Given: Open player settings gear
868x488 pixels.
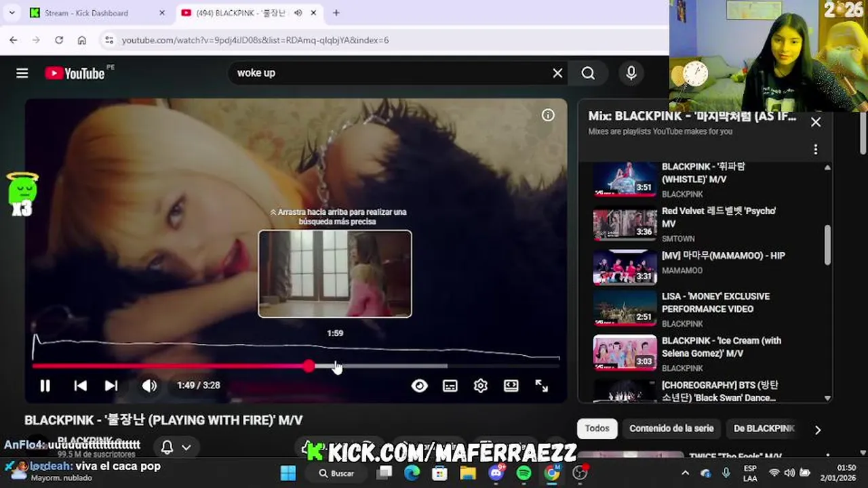Looking at the screenshot, I should click(481, 386).
